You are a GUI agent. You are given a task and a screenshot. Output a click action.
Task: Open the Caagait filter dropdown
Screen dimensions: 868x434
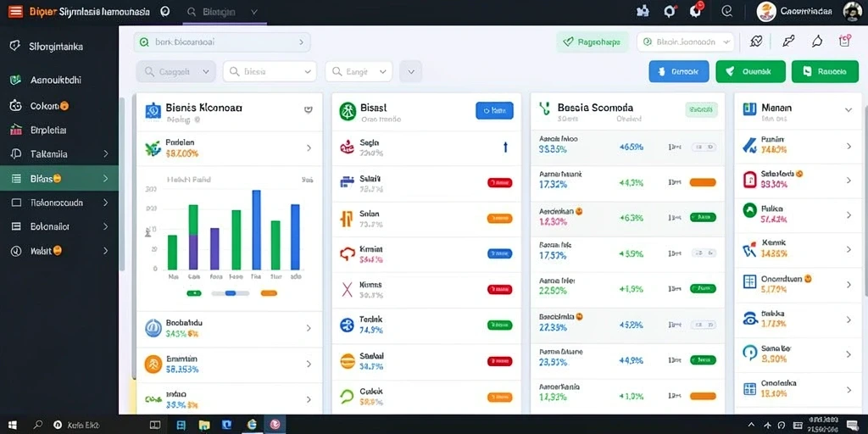176,71
